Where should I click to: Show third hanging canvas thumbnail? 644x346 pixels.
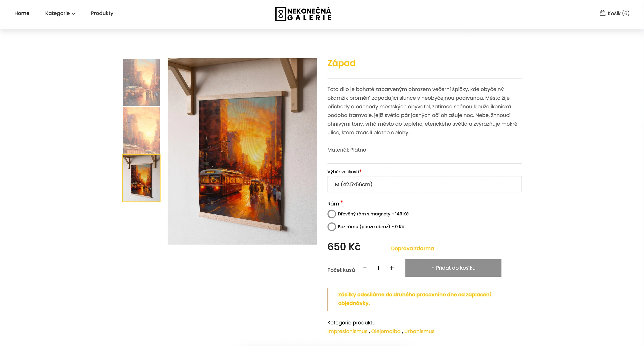tap(141, 178)
